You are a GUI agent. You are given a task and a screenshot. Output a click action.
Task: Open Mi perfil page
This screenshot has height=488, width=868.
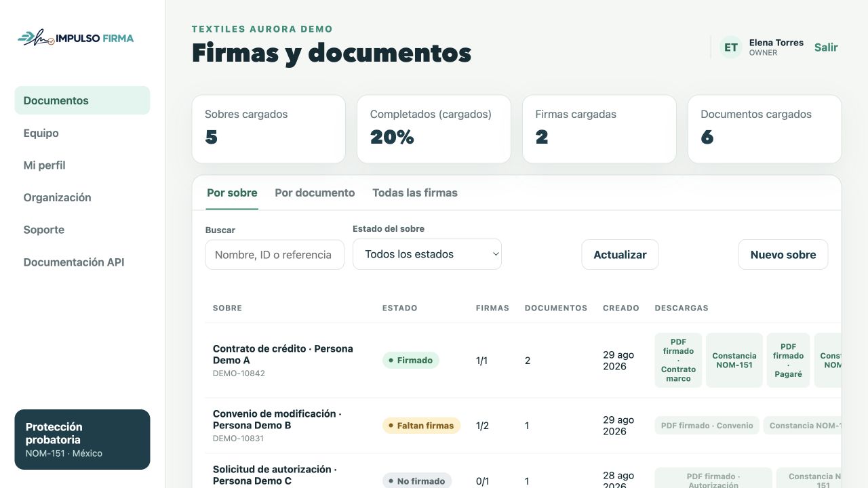click(82, 165)
